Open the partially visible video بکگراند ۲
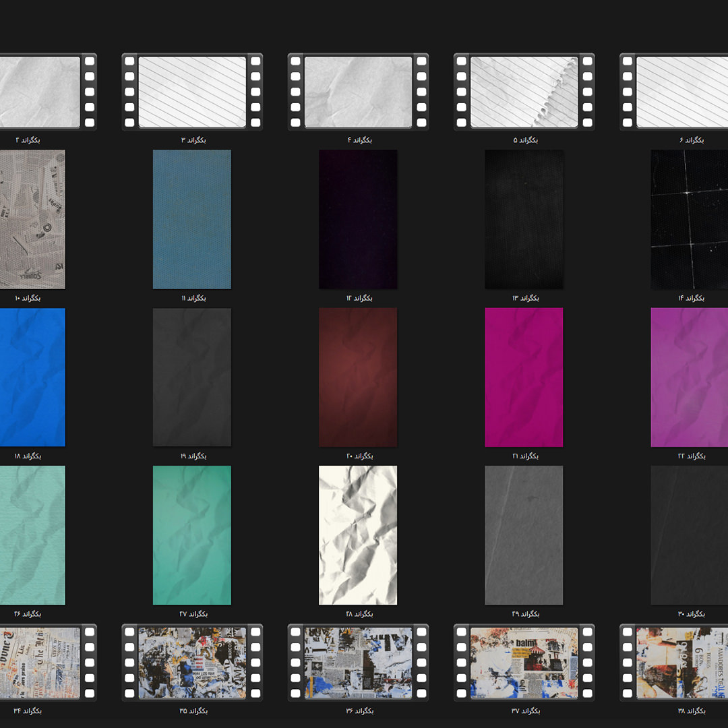728x728 pixels. (40, 92)
